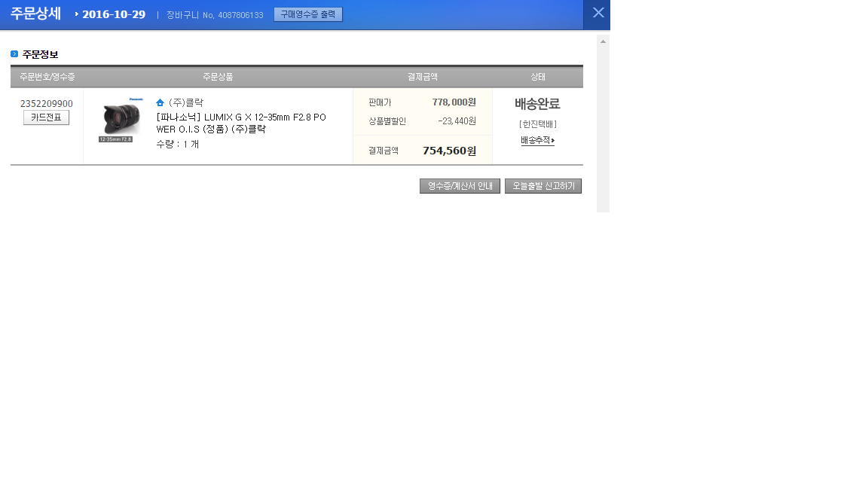Click the blue seller home icon
The image size is (868, 488).
pos(160,102)
